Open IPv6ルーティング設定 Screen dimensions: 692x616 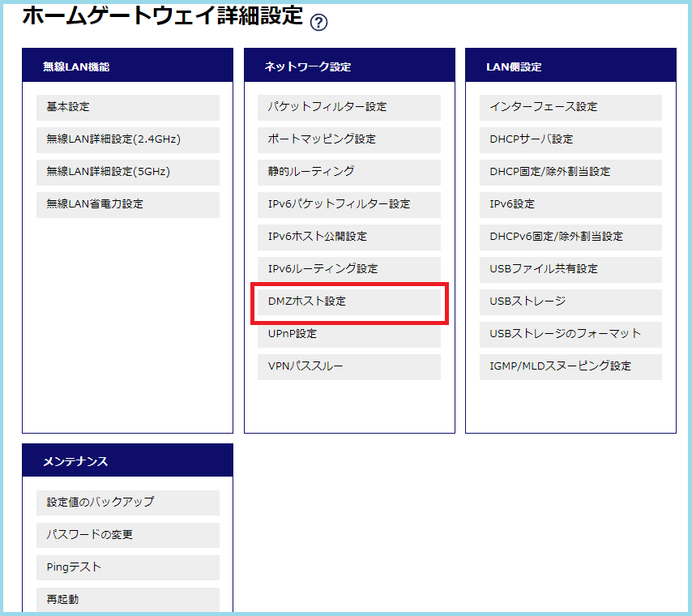pos(349,269)
